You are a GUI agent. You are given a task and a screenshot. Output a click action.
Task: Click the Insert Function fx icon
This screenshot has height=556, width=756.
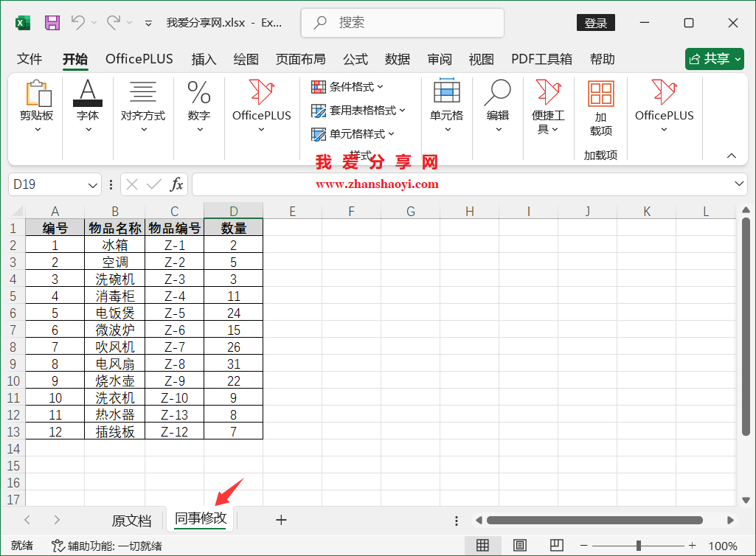[x=177, y=184]
